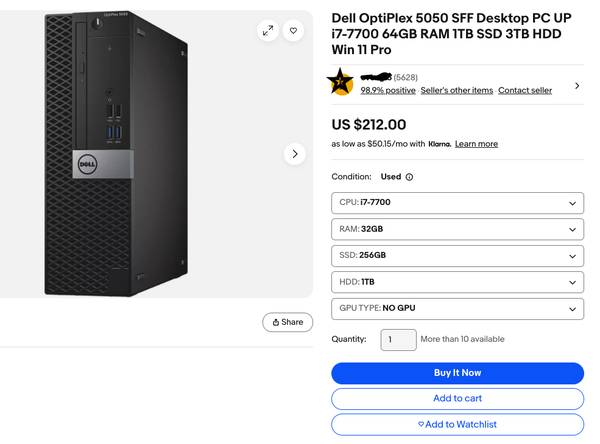Expand the product image to full view
Viewport: 600px width, 444px height.
(268, 31)
